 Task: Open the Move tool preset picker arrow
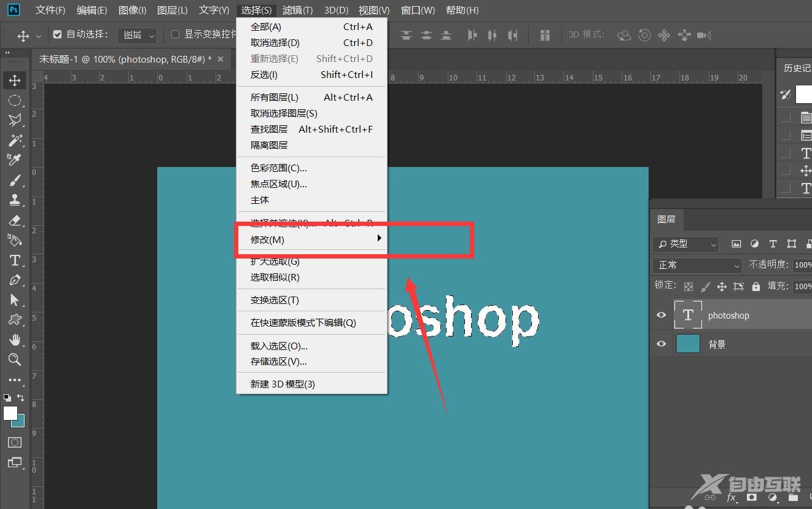[39, 36]
